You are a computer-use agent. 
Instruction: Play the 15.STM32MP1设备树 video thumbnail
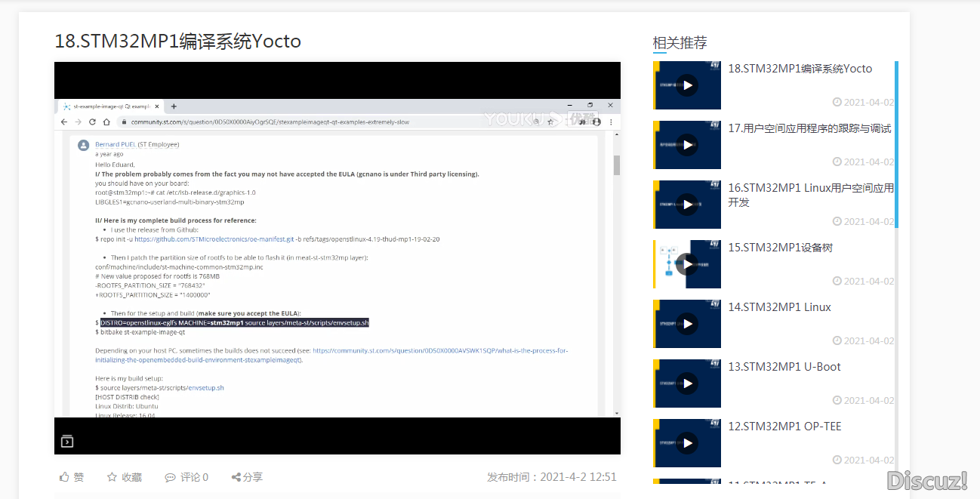pos(686,264)
